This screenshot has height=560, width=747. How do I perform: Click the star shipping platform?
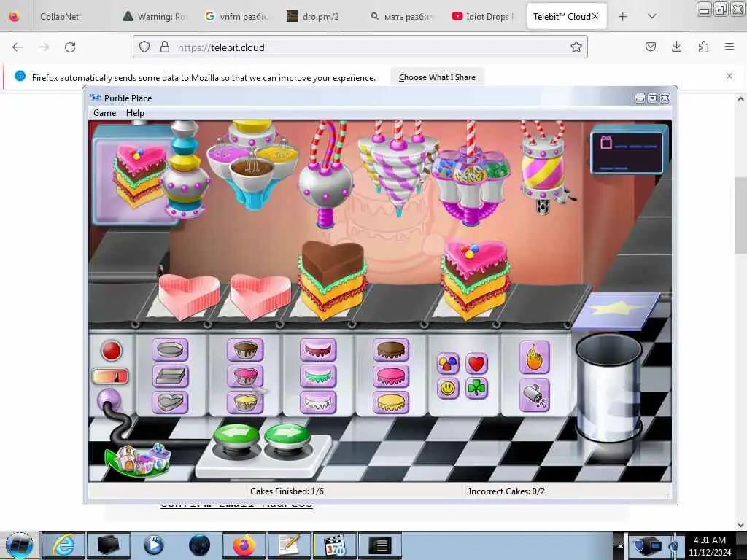[617, 311]
